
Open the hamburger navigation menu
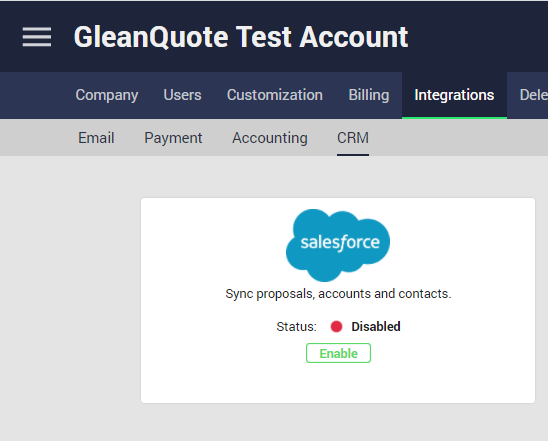[37, 37]
